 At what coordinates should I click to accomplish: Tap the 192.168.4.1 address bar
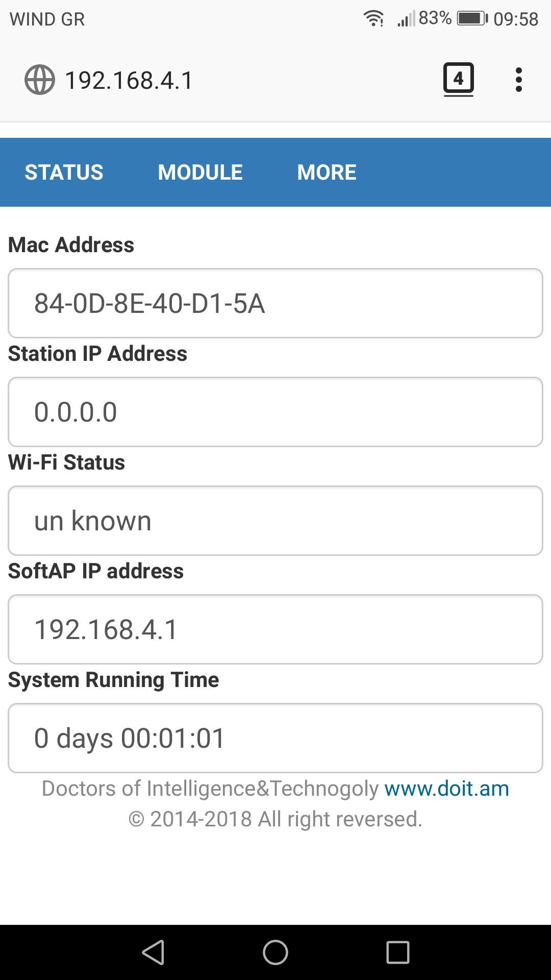(129, 81)
